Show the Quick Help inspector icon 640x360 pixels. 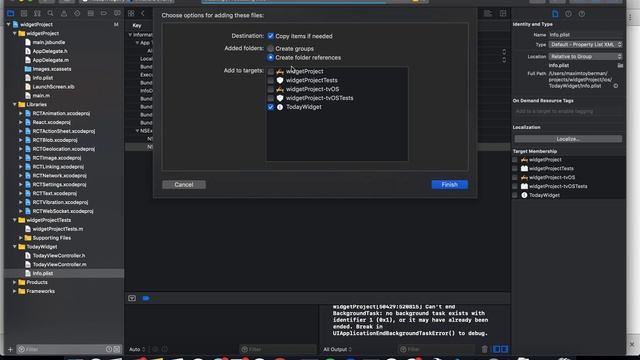tap(582, 14)
